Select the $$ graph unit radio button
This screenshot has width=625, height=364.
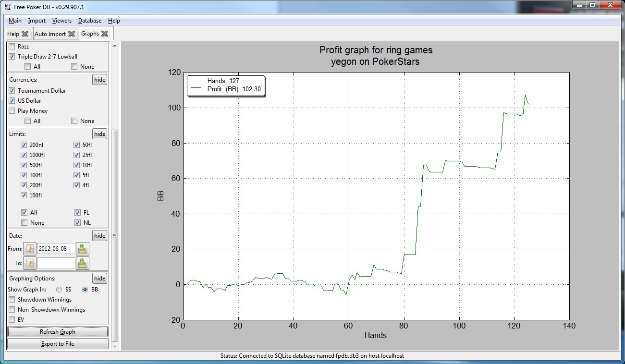point(59,290)
